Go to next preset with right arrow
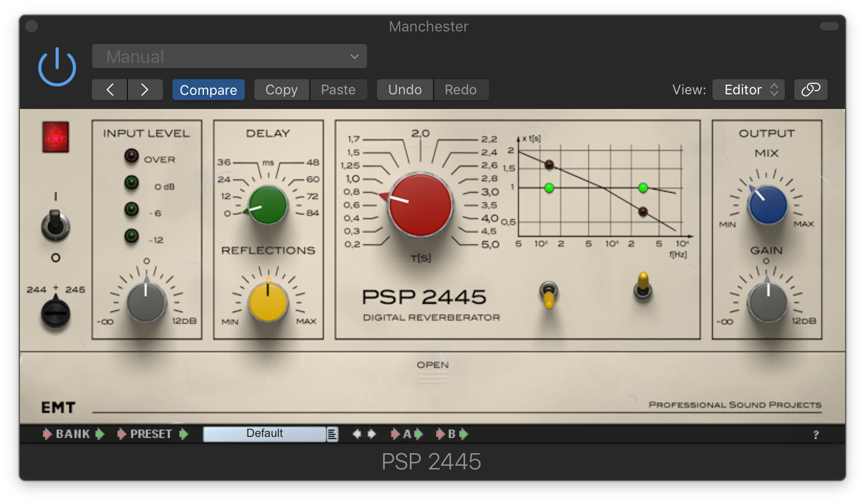The height and width of the screenshot is (504, 865). pyautogui.click(x=145, y=90)
